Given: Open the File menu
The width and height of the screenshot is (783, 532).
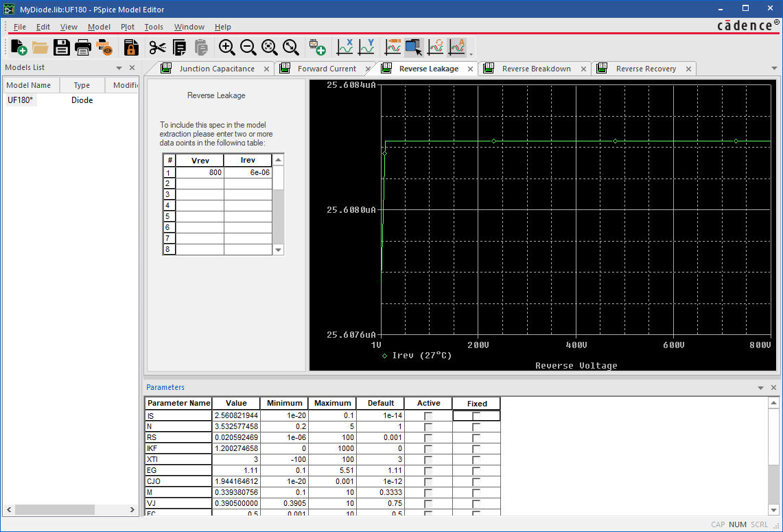Looking at the screenshot, I should pos(20,27).
